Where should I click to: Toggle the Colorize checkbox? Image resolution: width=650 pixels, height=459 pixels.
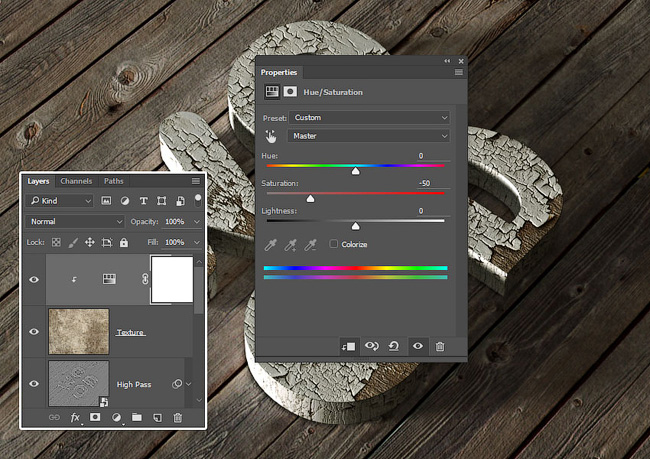point(333,244)
